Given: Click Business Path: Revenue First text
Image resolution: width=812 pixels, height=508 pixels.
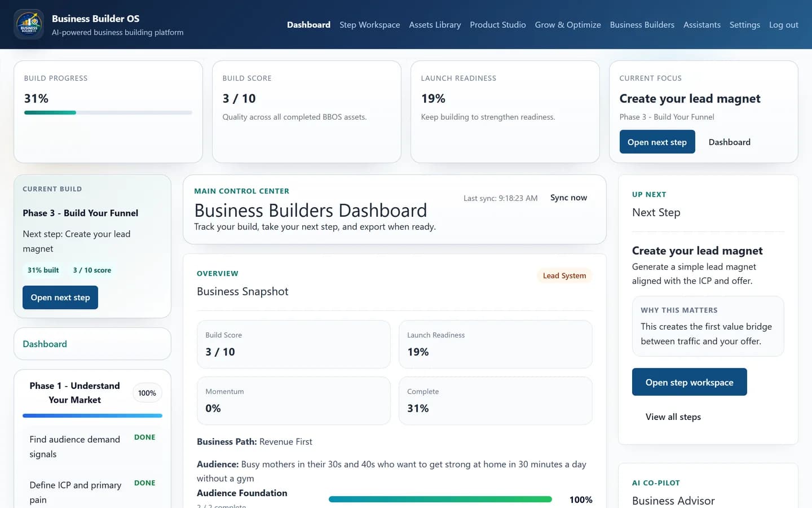Looking at the screenshot, I should [x=254, y=441].
